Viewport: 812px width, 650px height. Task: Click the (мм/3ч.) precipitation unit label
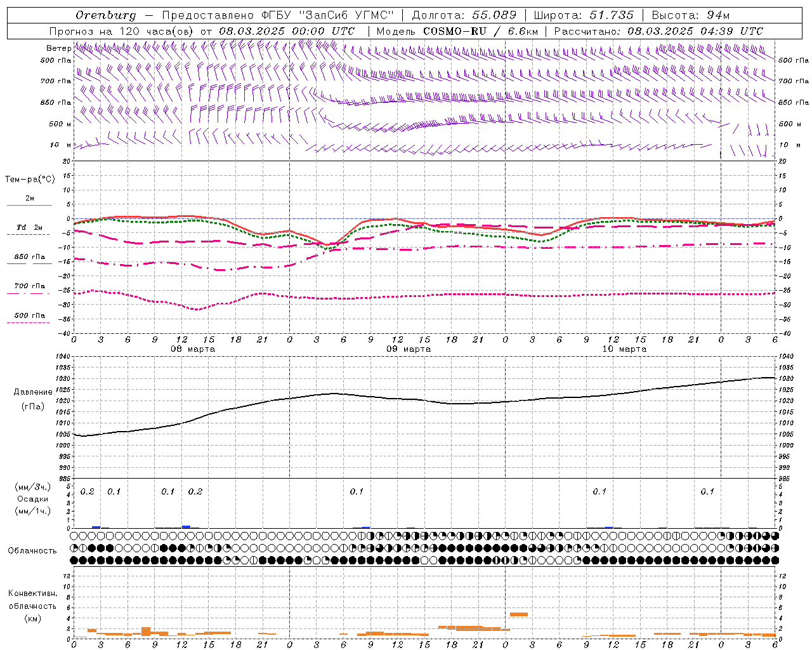pos(33,487)
